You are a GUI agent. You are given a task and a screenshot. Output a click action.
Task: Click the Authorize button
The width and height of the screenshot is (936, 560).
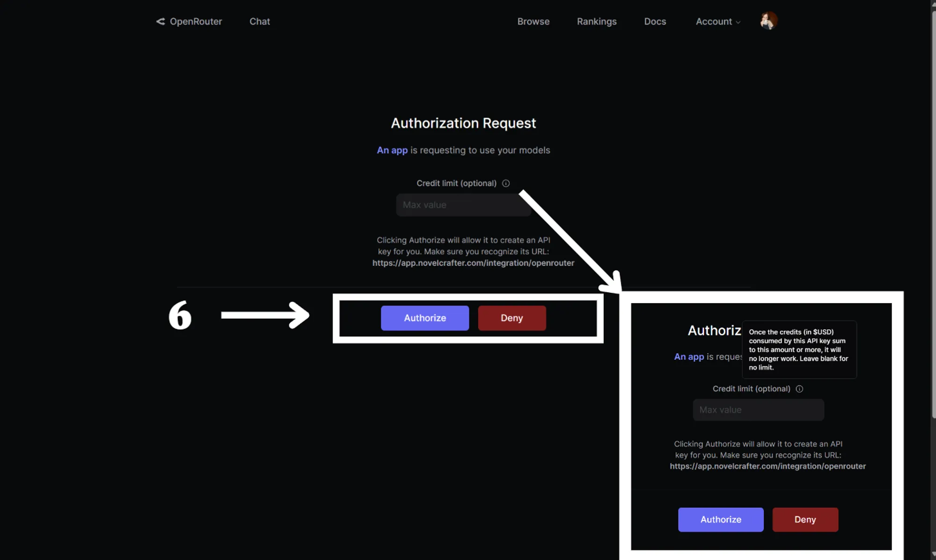tap(424, 318)
